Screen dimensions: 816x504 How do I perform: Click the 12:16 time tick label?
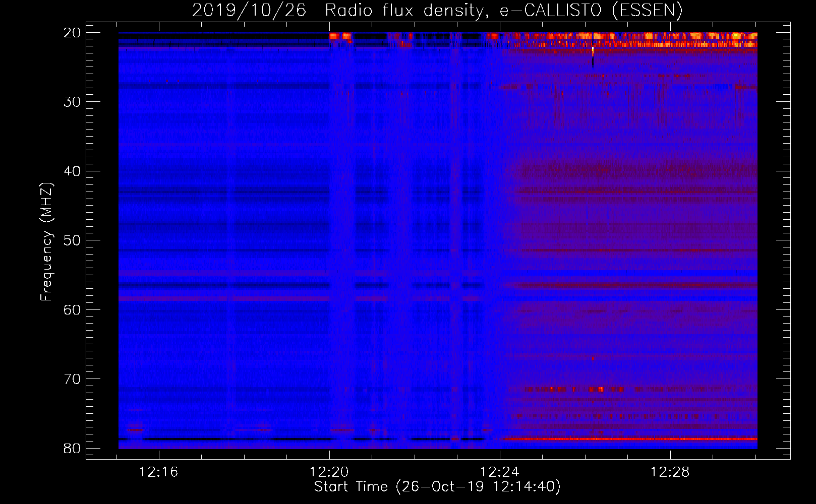159,472
